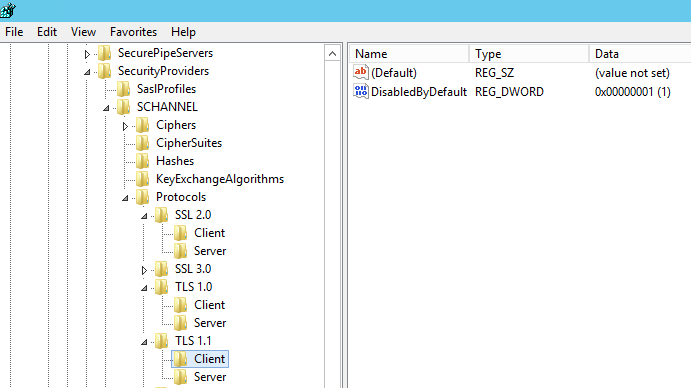Select the Ciphers folder icon
The image size is (691, 388).
142,125
